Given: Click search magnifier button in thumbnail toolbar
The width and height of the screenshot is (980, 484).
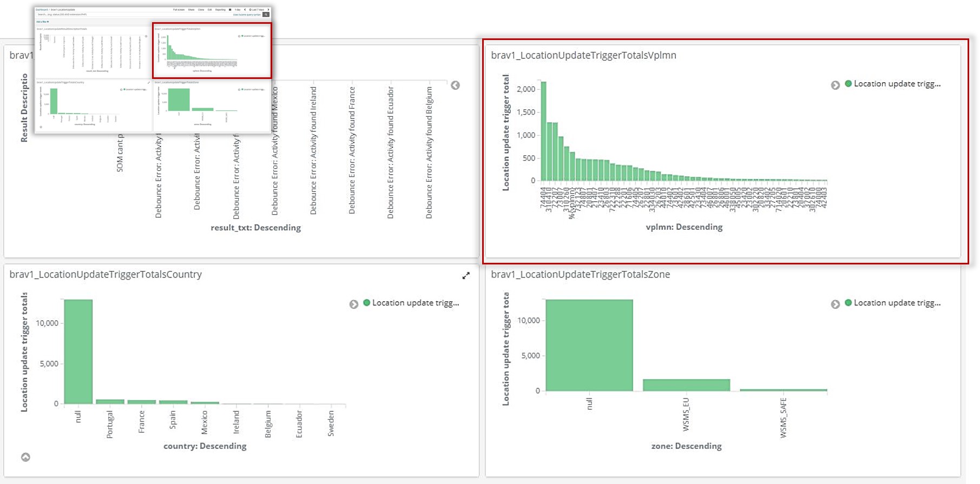Looking at the screenshot, I should pyautogui.click(x=266, y=15).
